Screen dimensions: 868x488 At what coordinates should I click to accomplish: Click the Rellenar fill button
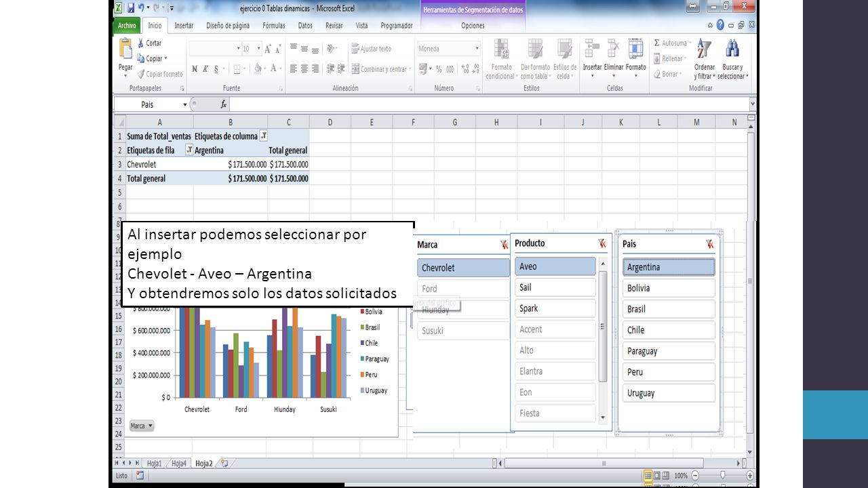[669, 59]
